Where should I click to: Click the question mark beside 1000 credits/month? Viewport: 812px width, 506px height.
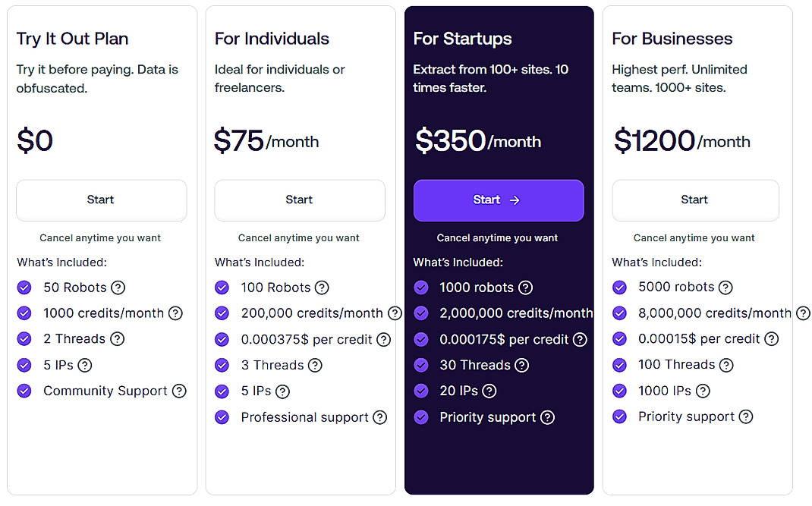(176, 313)
